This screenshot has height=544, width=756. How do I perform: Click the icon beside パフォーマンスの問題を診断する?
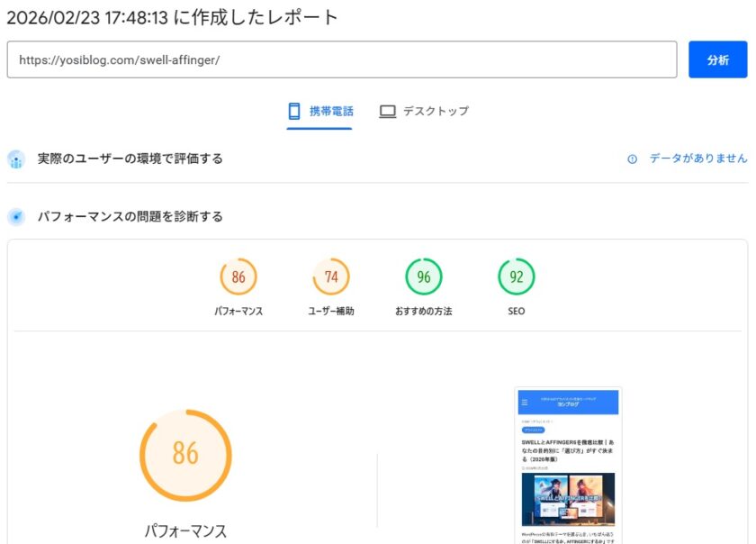16,217
